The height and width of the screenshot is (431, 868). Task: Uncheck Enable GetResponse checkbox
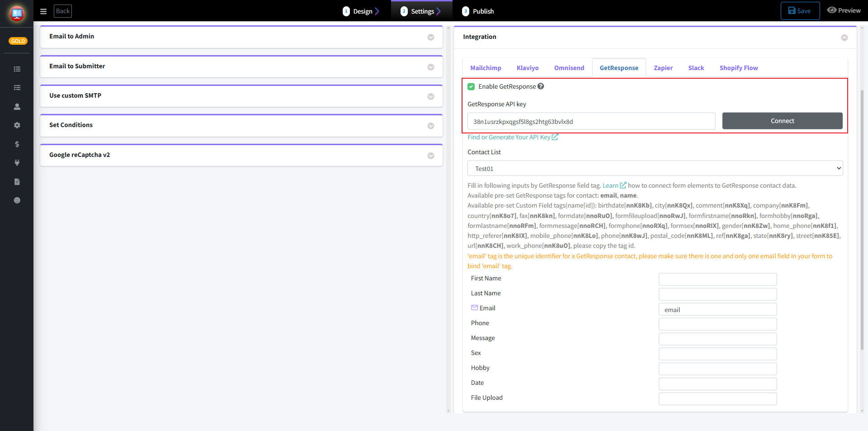coord(471,86)
